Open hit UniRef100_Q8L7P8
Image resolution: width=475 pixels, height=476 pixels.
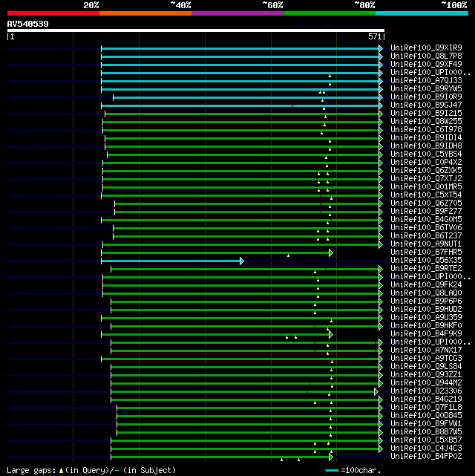tap(426, 56)
